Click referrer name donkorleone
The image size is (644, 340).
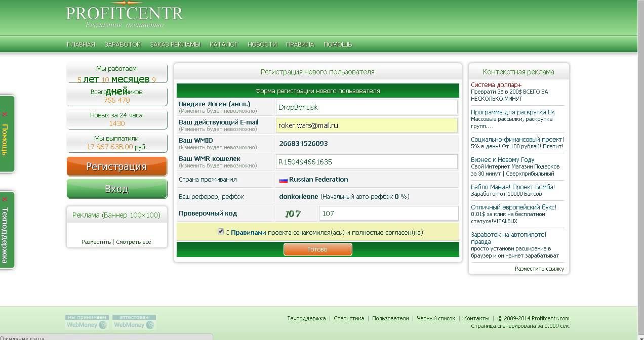(299, 196)
